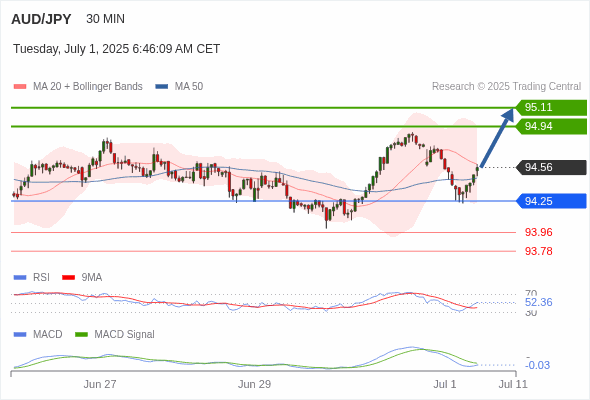Click the MA 20 + Bollinger Bands legend swatch
This screenshot has width=590, height=400.
20,87
